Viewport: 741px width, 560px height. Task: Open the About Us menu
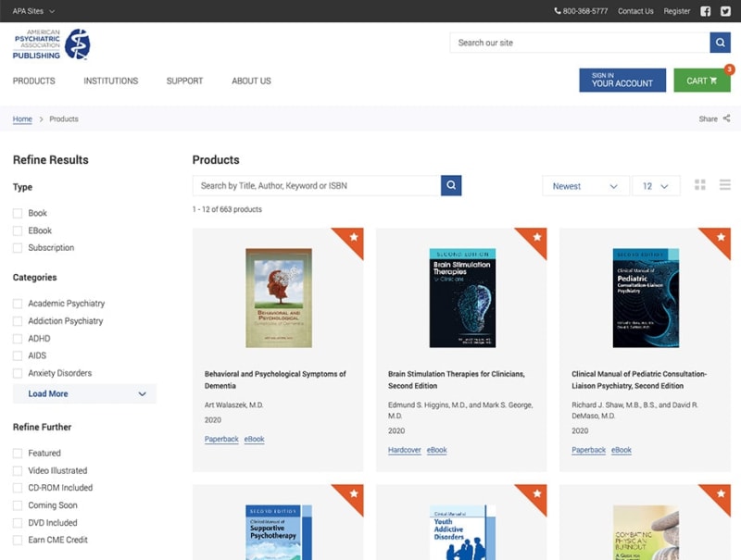coord(251,81)
